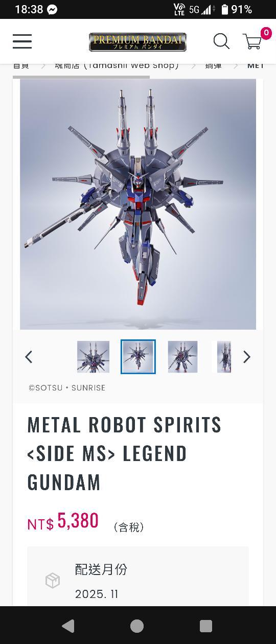
Task: Show previous product thumbnails
Action: [x=29, y=357]
